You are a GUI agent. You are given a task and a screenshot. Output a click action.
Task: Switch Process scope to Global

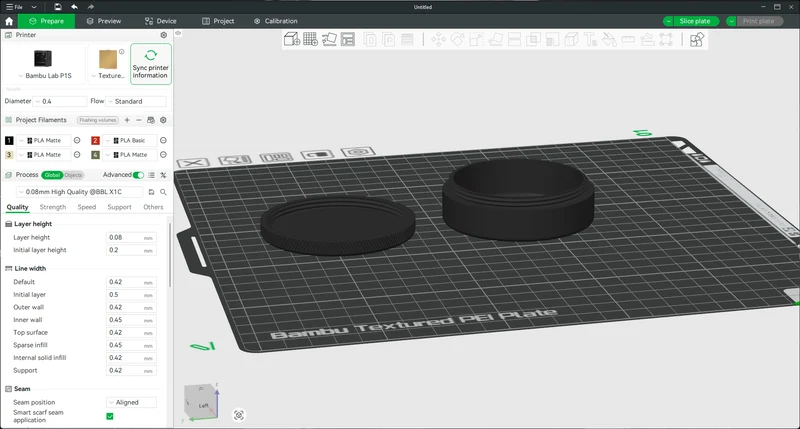tap(52, 175)
